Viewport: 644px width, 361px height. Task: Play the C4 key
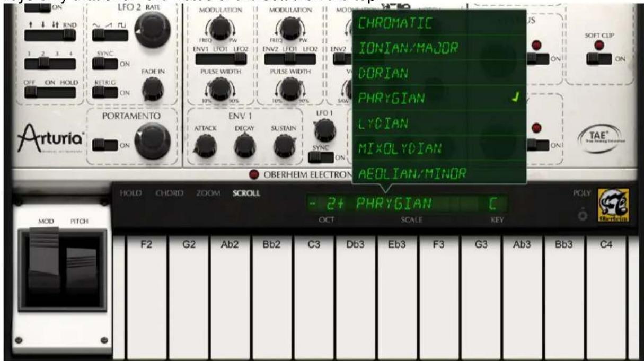pos(605,298)
